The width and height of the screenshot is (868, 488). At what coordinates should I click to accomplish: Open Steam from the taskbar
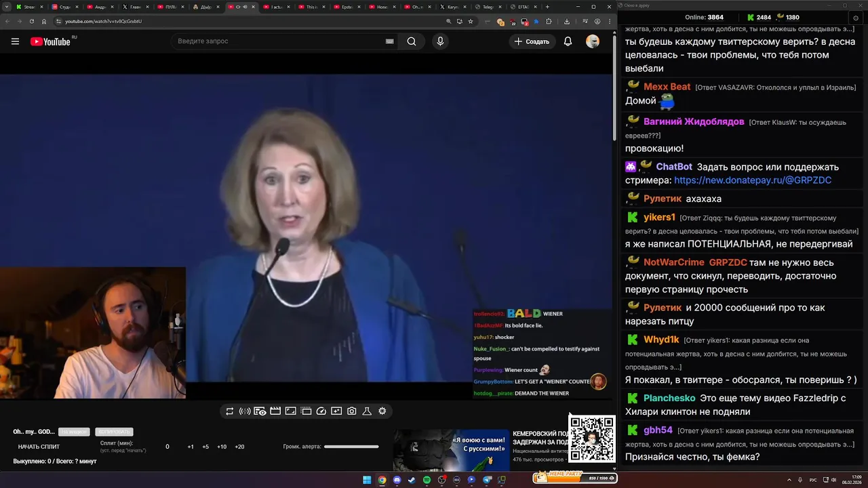pyautogui.click(x=412, y=480)
